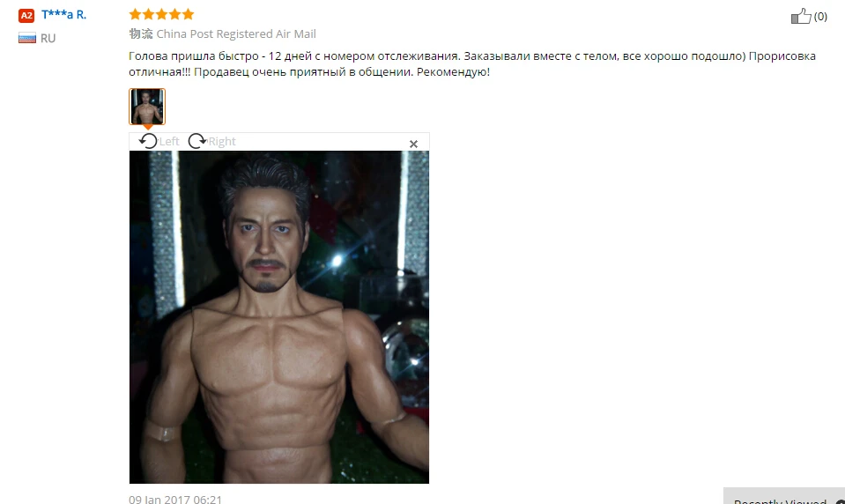The height and width of the screenshot is (504, 845).
Task: Click the rotate Left arrow icon
Action: (x=148, y=141)
